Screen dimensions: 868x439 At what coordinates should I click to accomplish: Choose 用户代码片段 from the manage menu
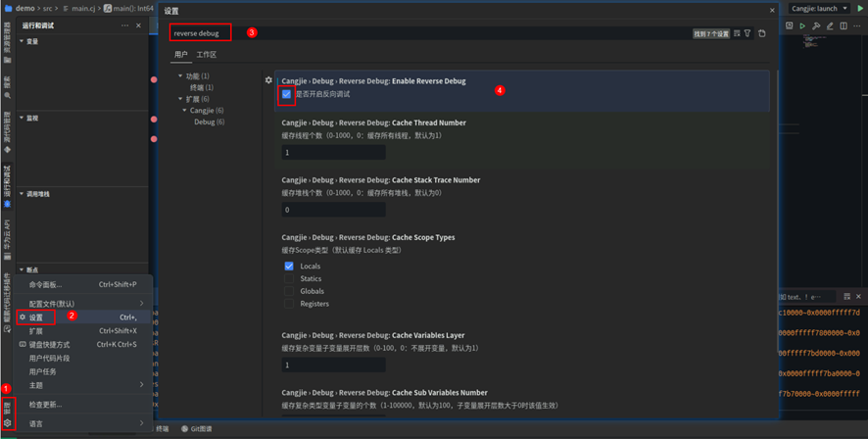coord(83,359)
